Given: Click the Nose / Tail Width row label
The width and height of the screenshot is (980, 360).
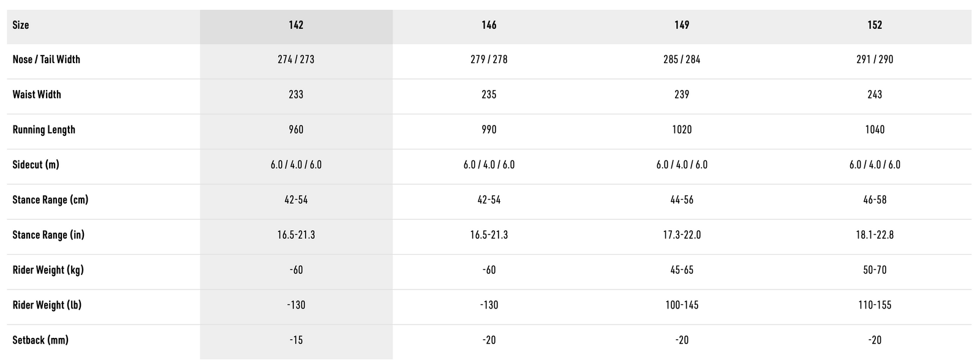Looking at the screenshot, I should click(47, 59).
